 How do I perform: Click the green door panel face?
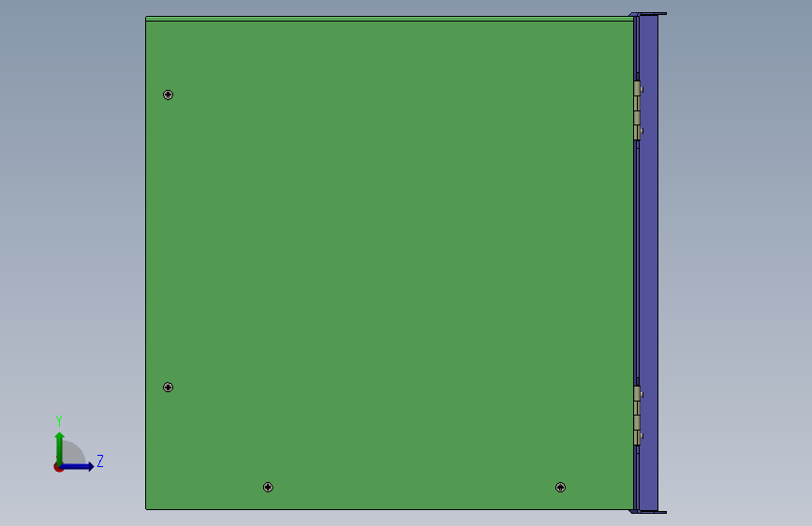tap(390, 265)
